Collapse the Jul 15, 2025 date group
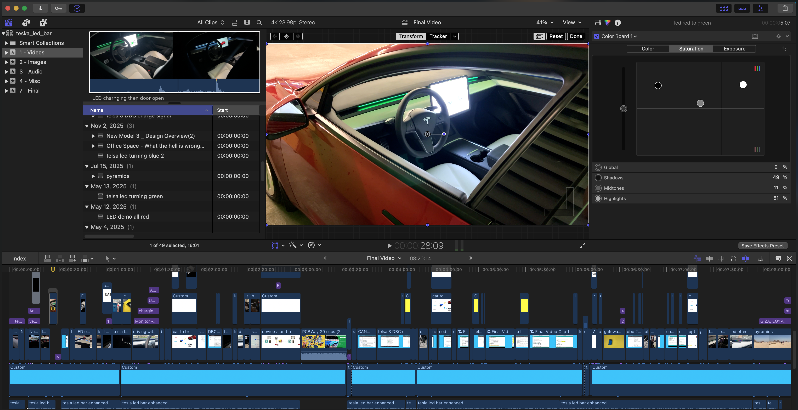Screen dimensions: 798x410 (x=87, y=166)
